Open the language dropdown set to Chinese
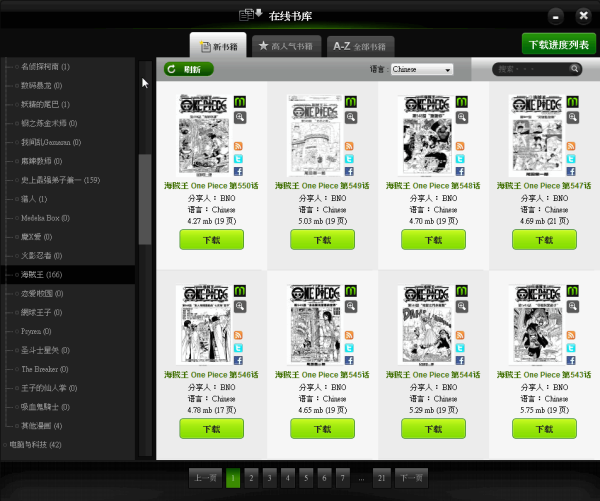600x501 pixels. point(422,69)
